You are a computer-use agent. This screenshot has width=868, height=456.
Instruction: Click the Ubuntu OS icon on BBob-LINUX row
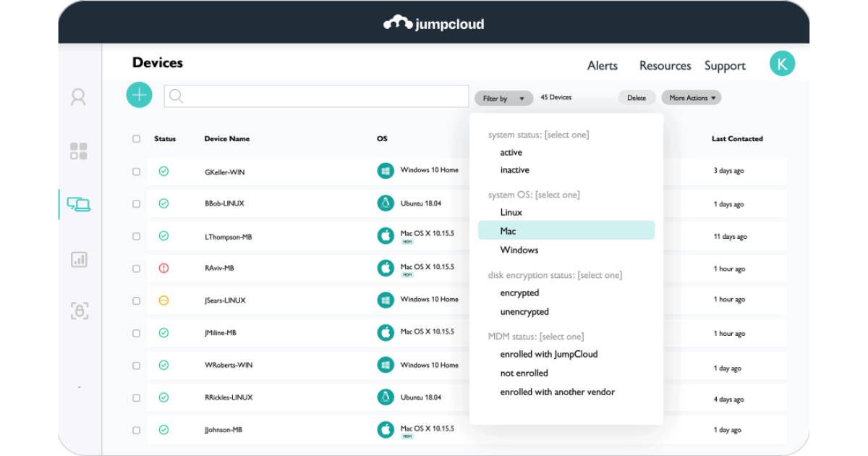click(x=386, y=203)
